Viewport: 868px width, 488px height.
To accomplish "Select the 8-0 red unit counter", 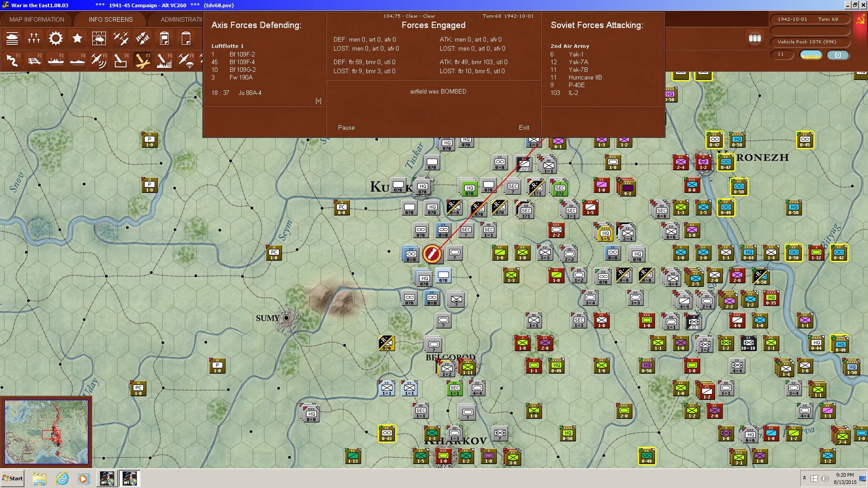I will 692,185.
